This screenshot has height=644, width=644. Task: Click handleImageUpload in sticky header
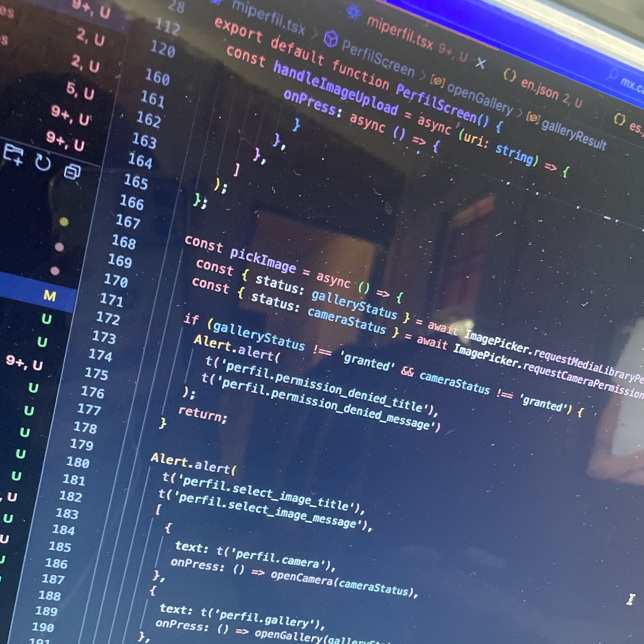335,88
